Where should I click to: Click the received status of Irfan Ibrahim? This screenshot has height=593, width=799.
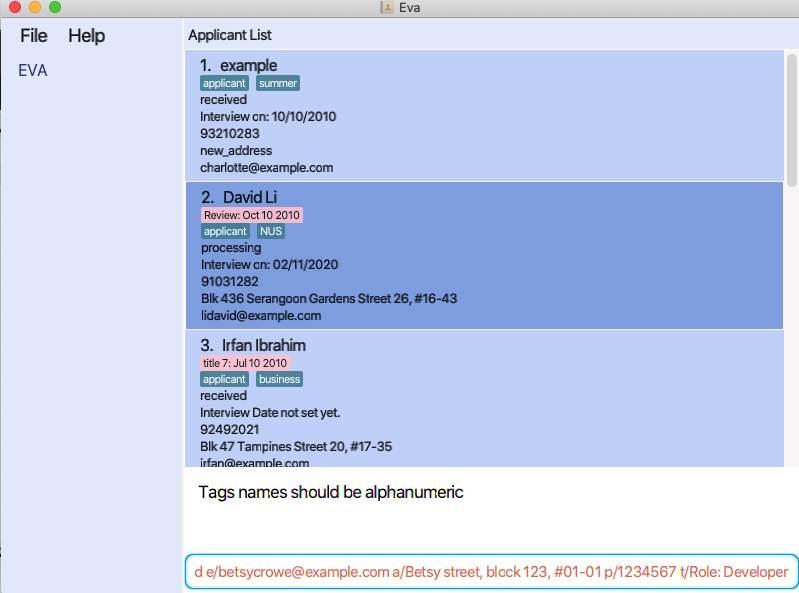[223, 395]
